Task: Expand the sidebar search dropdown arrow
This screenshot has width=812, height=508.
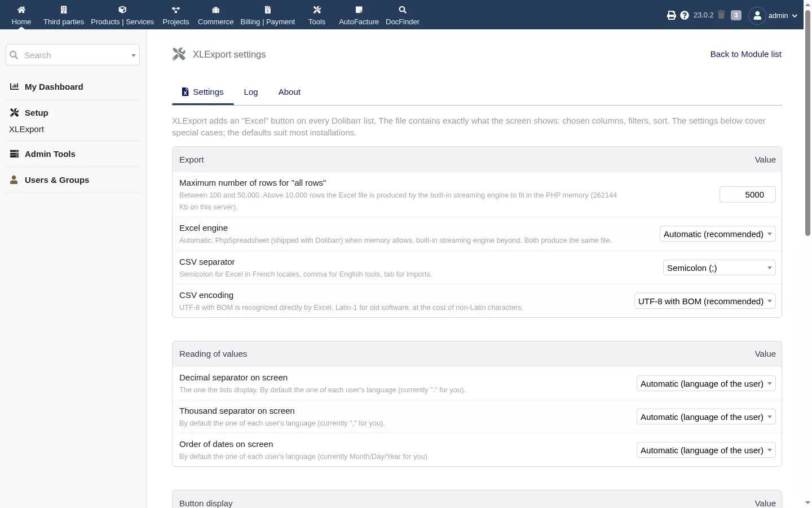Action: 133,55
